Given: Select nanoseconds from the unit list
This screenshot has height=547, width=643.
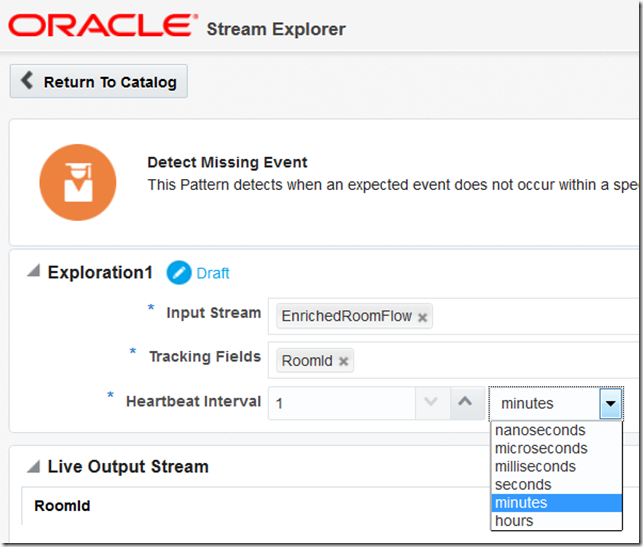Looking at the screenshot, I should point(556,430).
